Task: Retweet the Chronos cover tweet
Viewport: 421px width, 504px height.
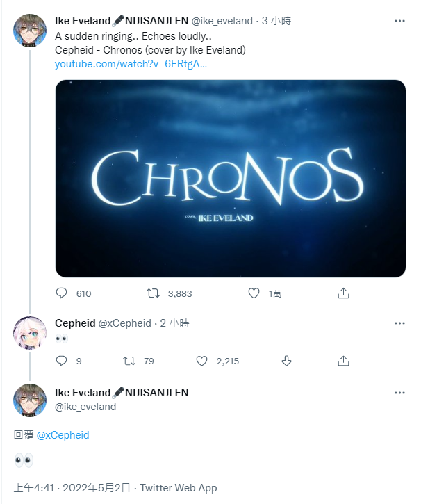Action: [153, 293]
